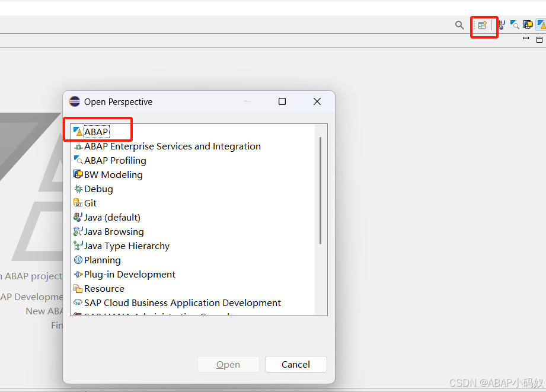Minimize the view with the panel minimize icon
546x392 pixels.
coord(526,38)
